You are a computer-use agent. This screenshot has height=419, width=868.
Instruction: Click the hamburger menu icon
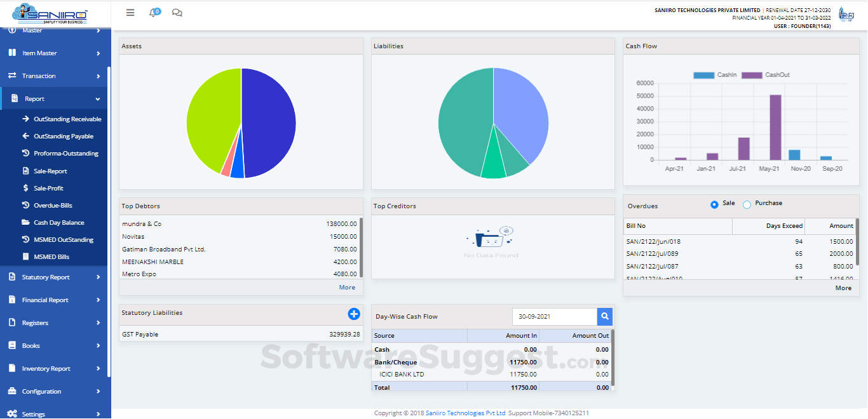click(130, 13)
